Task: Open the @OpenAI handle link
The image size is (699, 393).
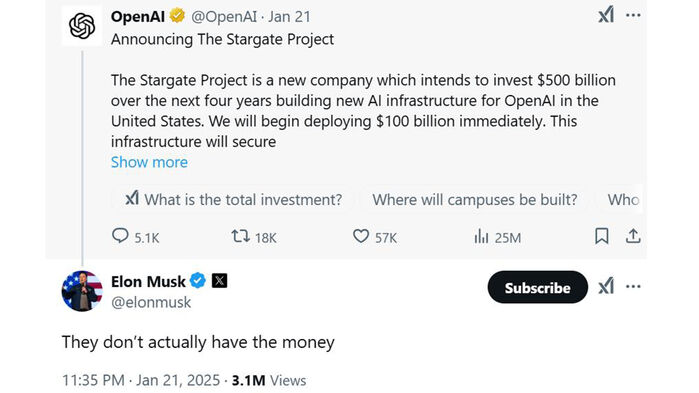Action: point(224,16)
